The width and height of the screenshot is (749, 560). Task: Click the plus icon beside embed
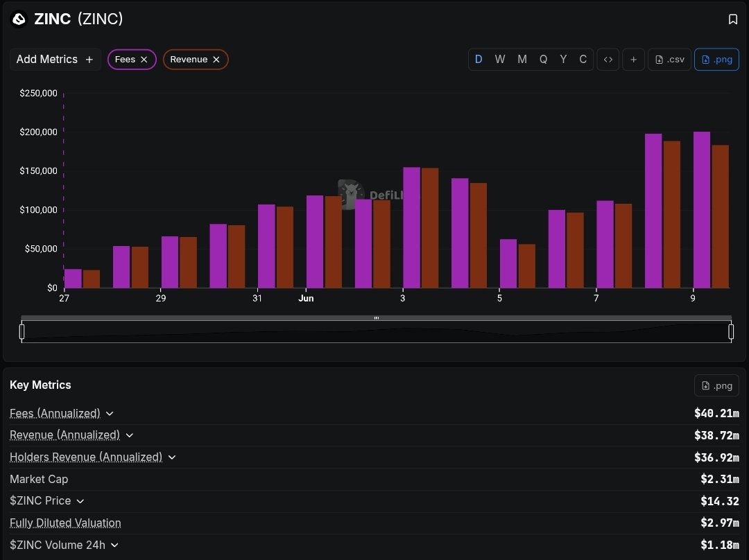(633, 59)
